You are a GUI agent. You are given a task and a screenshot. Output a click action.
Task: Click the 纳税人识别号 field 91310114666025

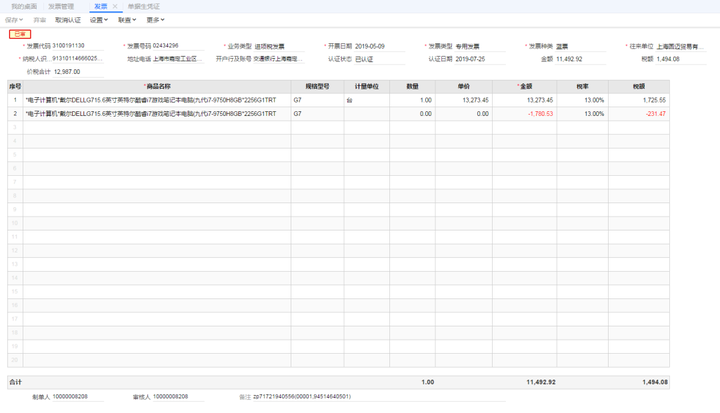78,59
